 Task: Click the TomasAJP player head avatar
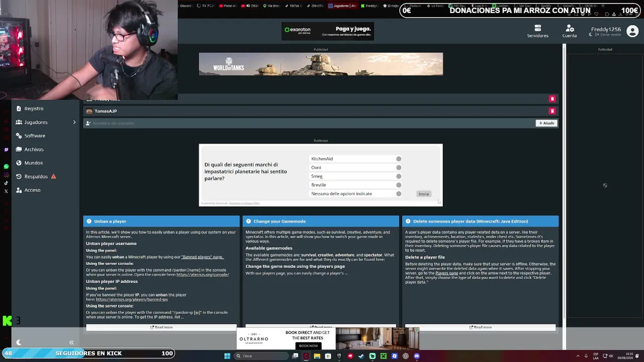tap(89, 111)
